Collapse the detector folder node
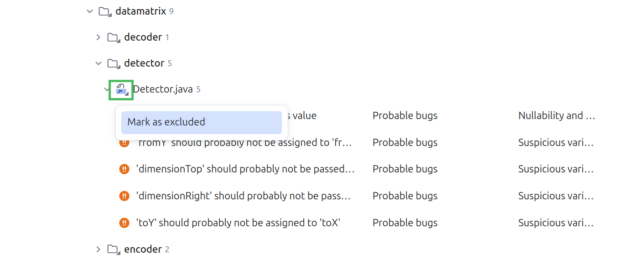This screenshot has height=260, width=644. click(x=98, y=63)
